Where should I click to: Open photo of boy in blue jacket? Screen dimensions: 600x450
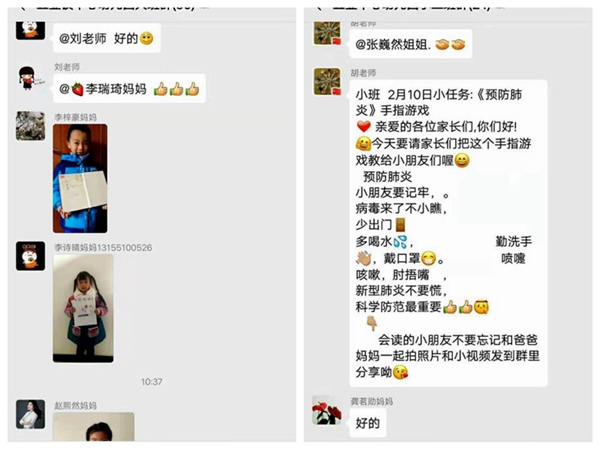(x=80, y=178)
